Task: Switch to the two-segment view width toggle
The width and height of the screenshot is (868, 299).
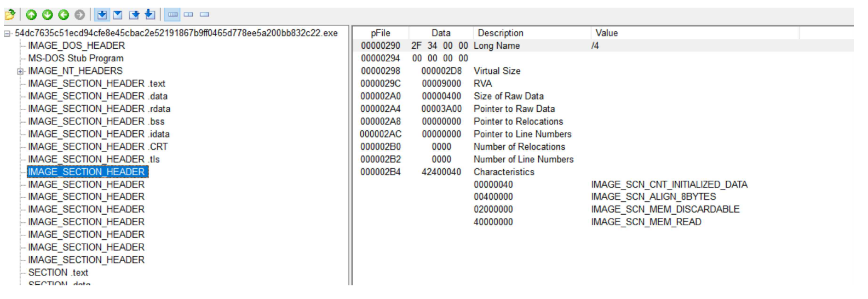Action: pos(188,15)
